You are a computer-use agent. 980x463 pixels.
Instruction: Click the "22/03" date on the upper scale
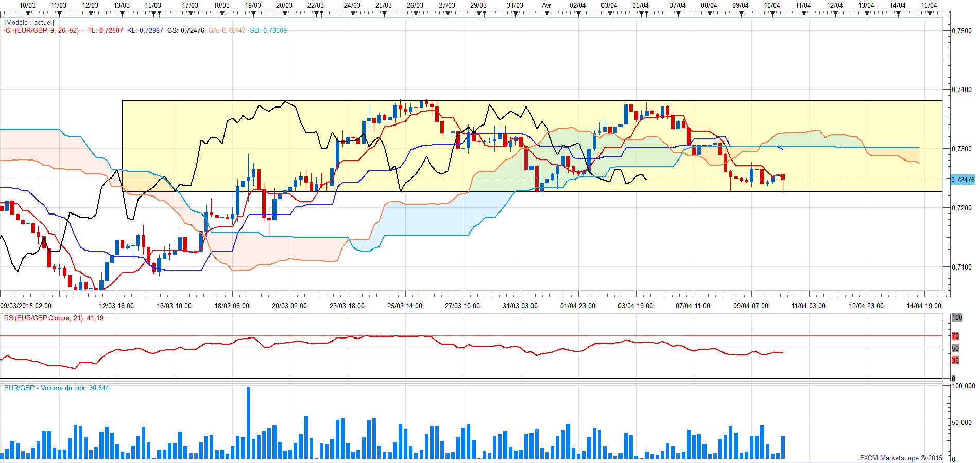tap(316, 5)
